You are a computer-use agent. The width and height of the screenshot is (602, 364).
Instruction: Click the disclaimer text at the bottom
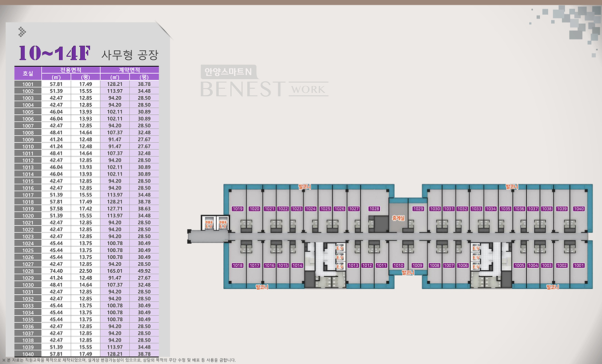pyautogui.click(x=120, y=360)
